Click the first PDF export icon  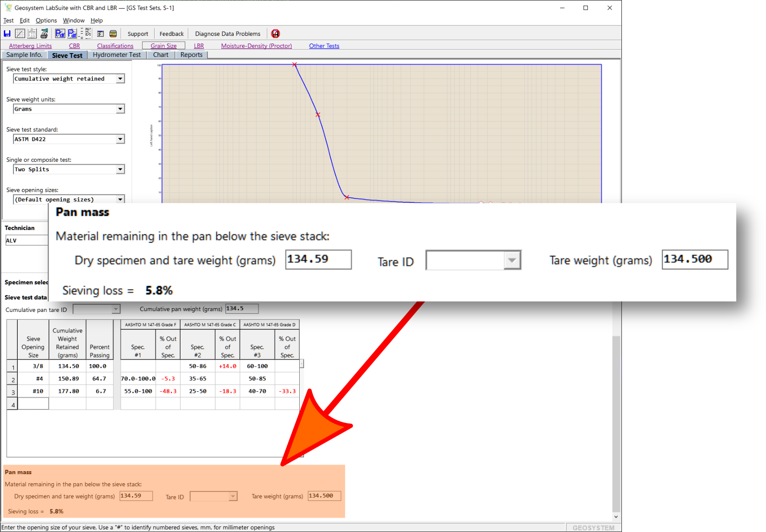60,33
